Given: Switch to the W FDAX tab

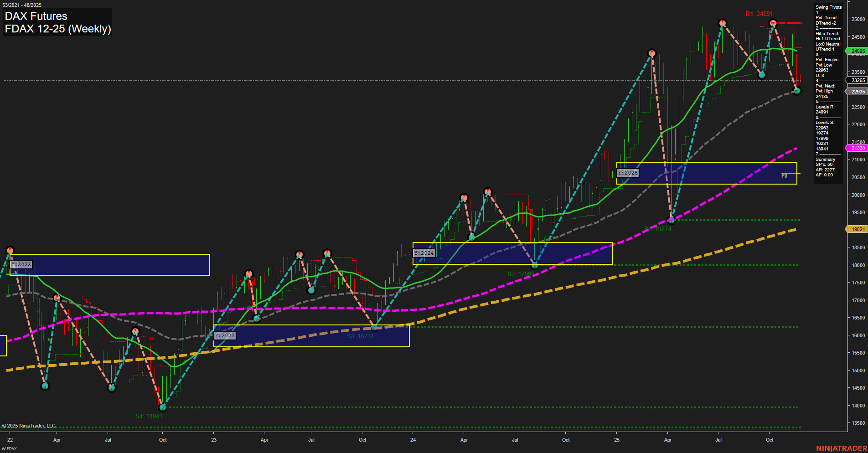Looking at the screenshot, I should point(9,449).
